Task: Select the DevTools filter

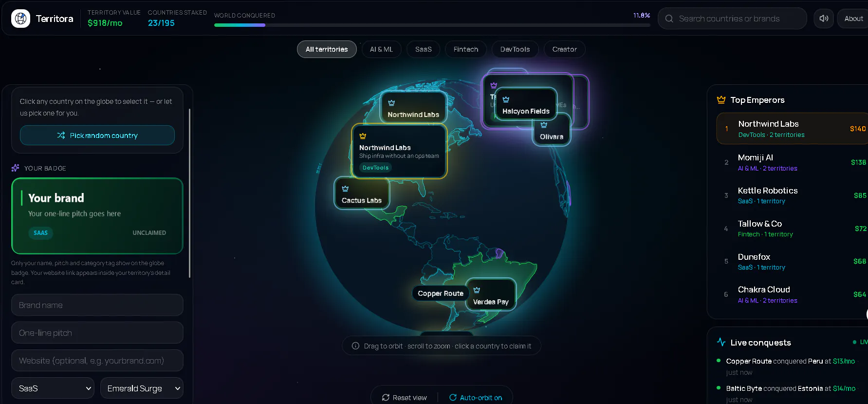Action: pyautogui.click(x=515, y=49)
